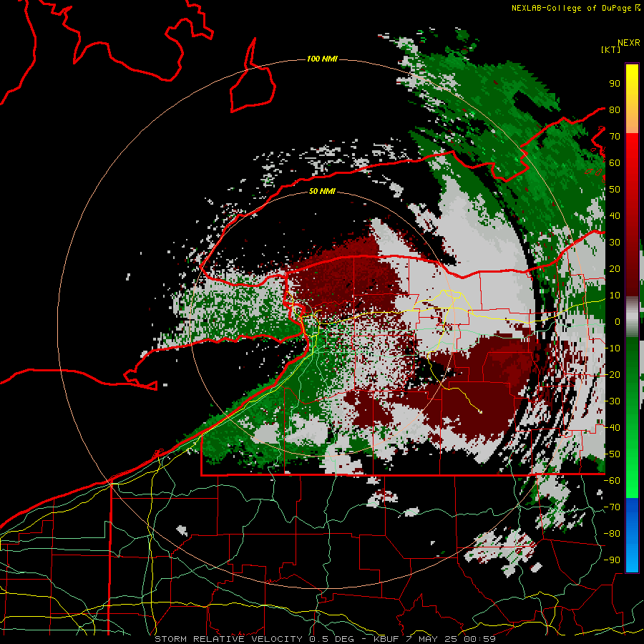The width and height of the screenshot is (644, 644).
Task: Click the -80 scale value
Action: coord(612,534)
